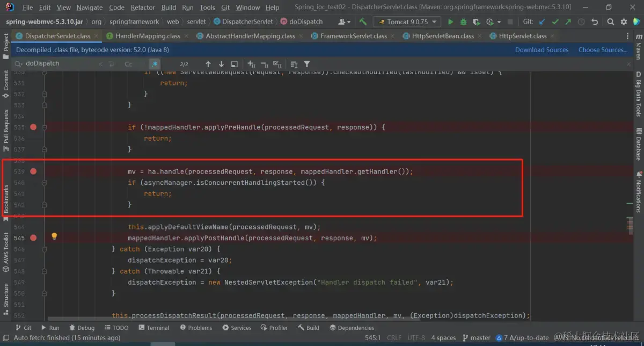Open IDE settings gear icon
Viewport: 644px width, 346px height.
624,22
